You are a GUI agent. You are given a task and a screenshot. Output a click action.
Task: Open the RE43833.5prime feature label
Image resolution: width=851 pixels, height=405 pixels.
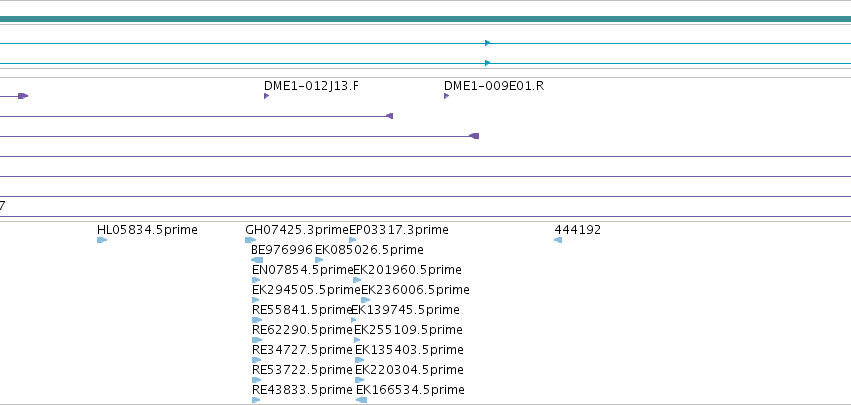(x=302, y=390)
